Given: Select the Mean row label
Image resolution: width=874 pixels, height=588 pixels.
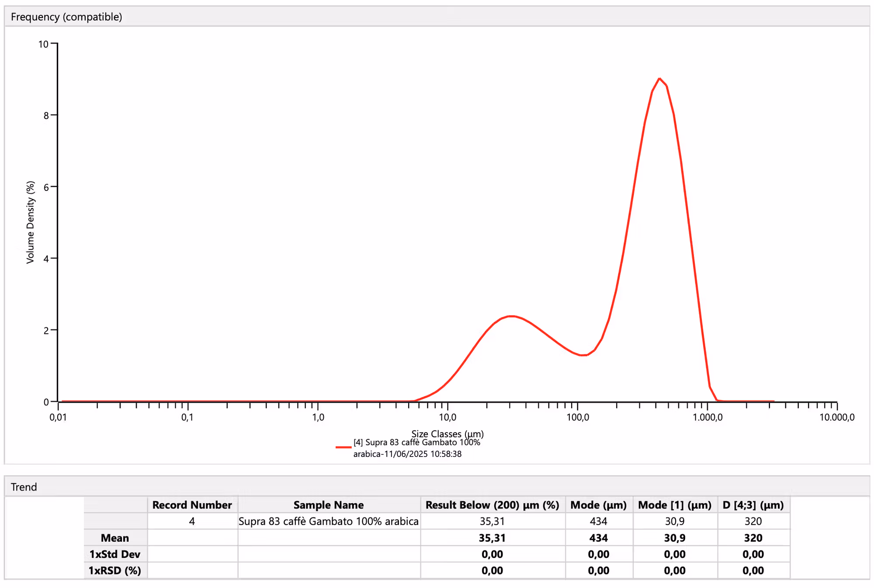Looking at the screenshot, I should (114, 538).
